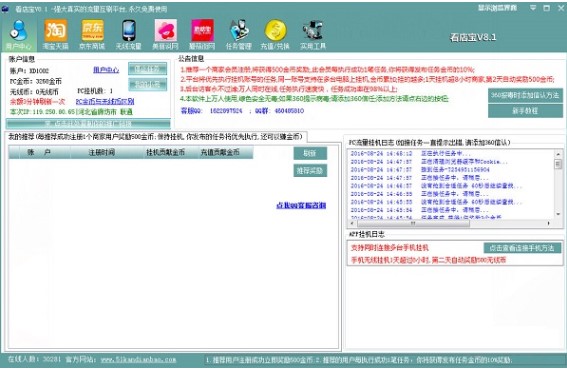Open the pink flower 美丽说 icon
Viewport: 567px width, 369px height.
coord(165,34)
